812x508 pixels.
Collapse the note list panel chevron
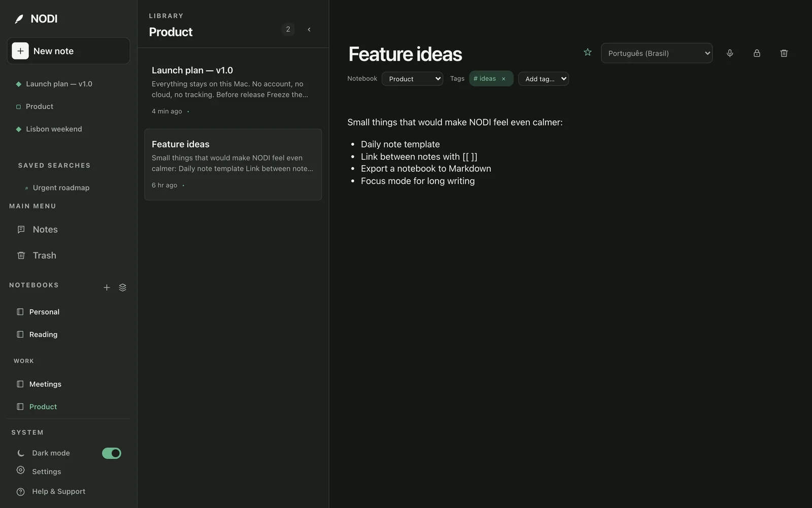(309, 29)
